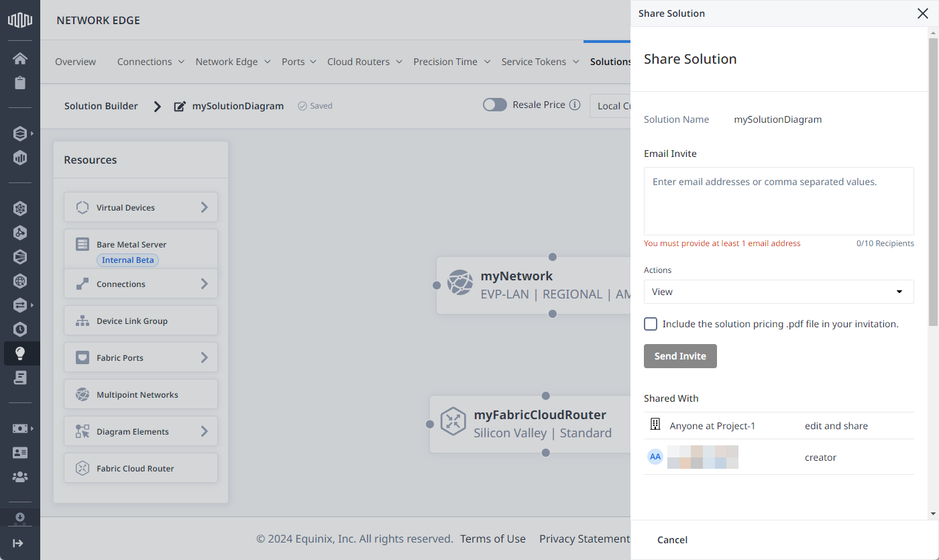Image resolution: width=939 pixels, height=560 pixels.
Task: Open the Ports navigation menu
Action: pyautogui.click(x=299, y=62)
